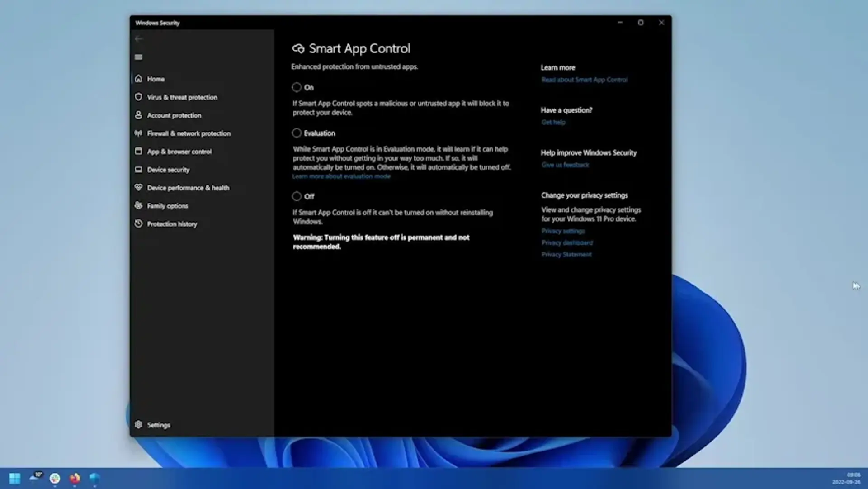
Task: Click the taskbar clock and date
Action: pos(846,478)
